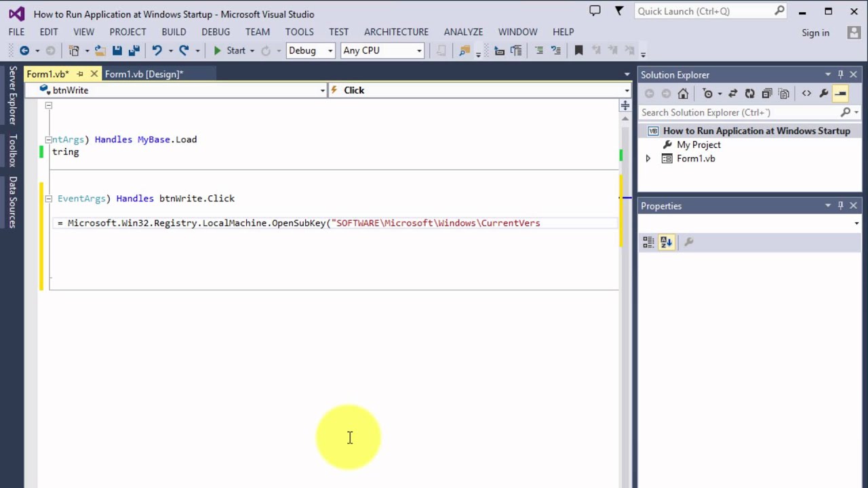
Task: Open the ARCHITECTURE menu
Action: pos(396,32)
